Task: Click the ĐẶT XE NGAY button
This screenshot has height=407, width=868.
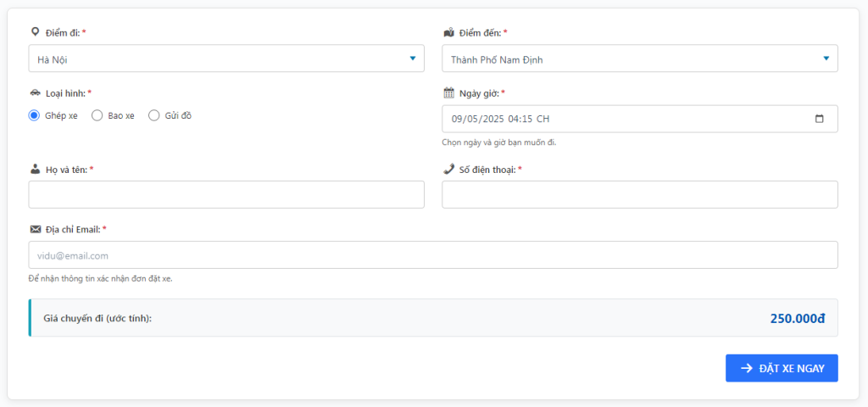Action: (782, 368)
